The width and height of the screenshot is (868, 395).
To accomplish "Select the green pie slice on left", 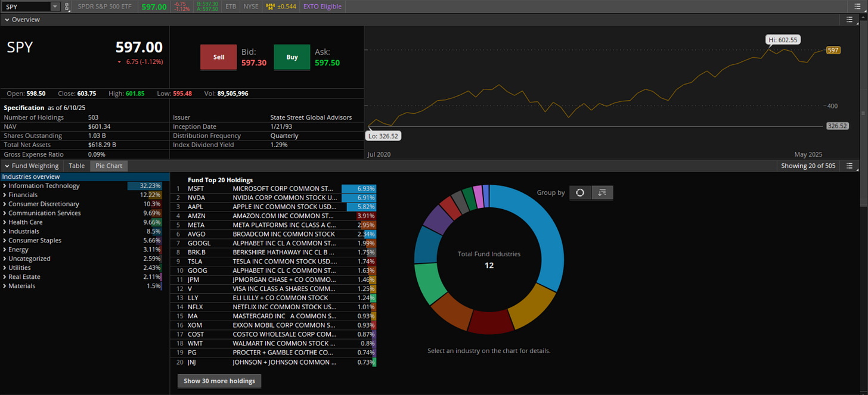I will (x=430, y=283).
